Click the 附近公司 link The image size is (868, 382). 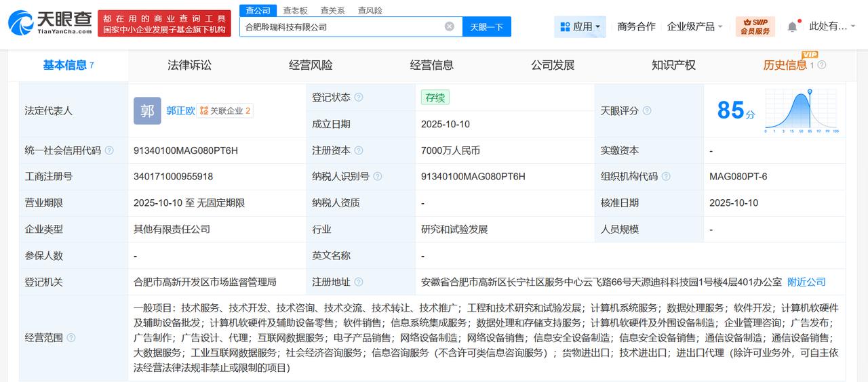coord(806,282)
